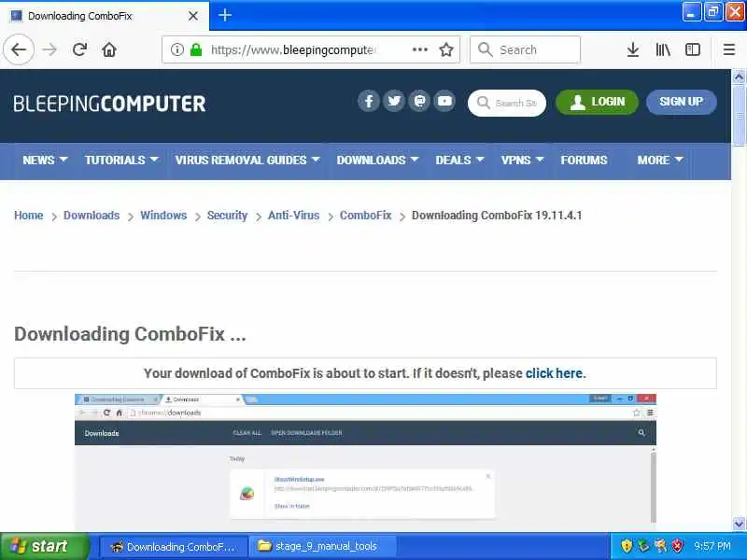The image size is (747, 560).
Task: Open Security breadcrumb link
Action: click(x=227, y=216)
